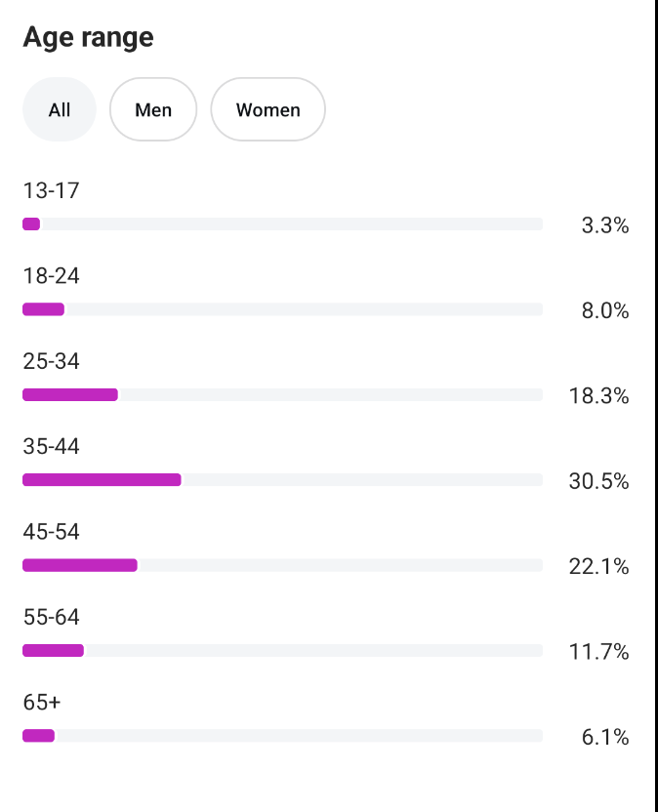This screenshot has height=812, width=658.
Task: Click the 6.1% percentage value
Action: click(x=604, y=738)
